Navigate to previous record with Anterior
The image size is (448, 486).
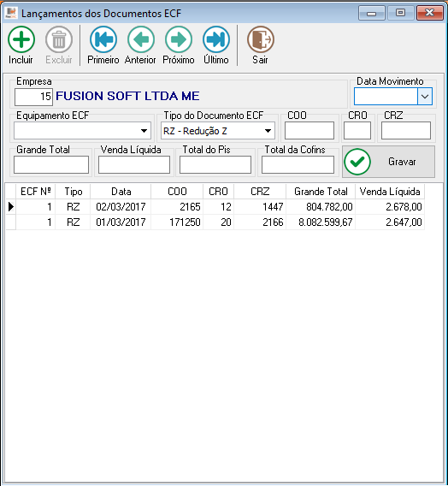pos(141,39)
